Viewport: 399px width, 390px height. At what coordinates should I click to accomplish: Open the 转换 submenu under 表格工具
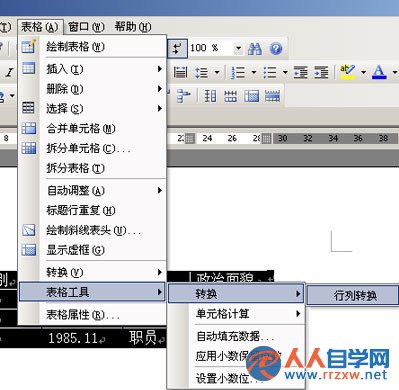point(236,294)
